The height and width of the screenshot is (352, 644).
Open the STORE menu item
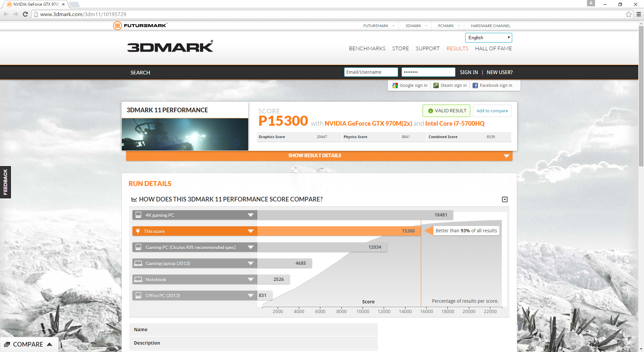coord(400,49)
